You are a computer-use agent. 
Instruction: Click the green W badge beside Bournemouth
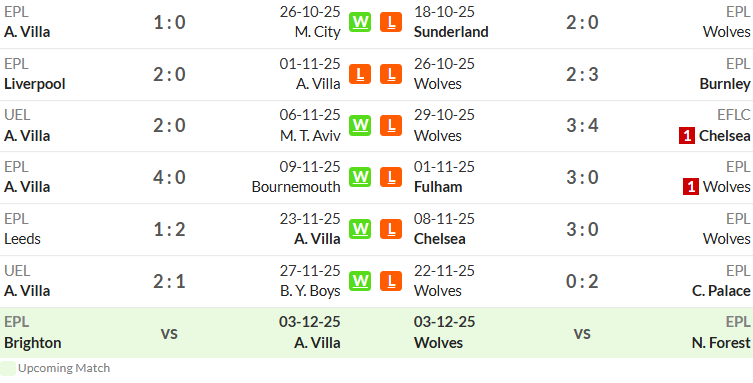[360, 177]
